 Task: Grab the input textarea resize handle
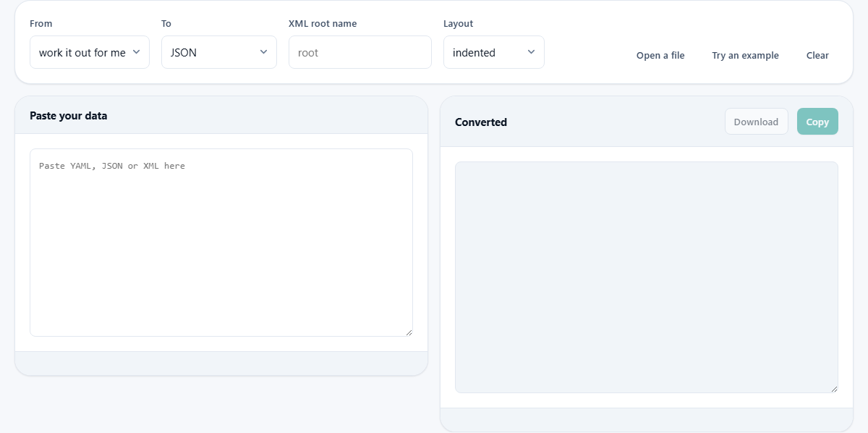click(x=409, y=332)
